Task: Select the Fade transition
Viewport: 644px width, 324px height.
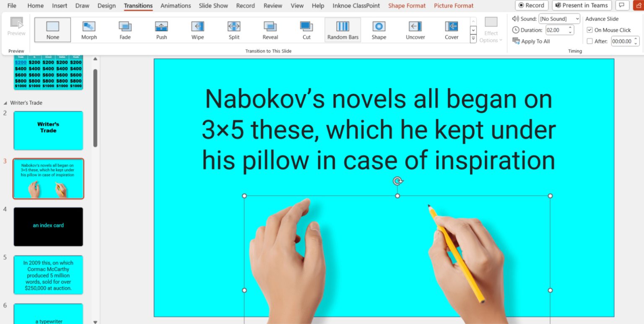Action: click(125, 29)
